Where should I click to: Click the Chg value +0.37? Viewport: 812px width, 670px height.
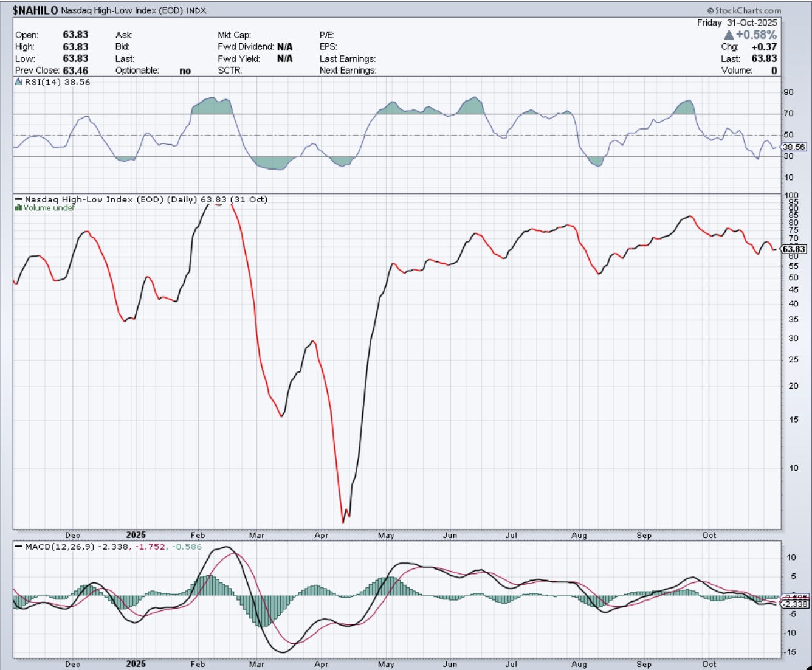pos(764,47)
